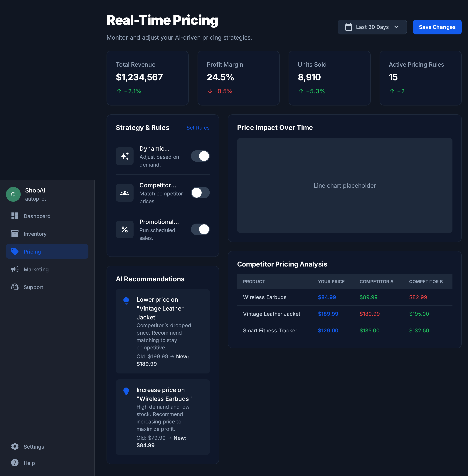Screen dimensions: 468x476
Task: Open the Last 30 Days dropdown
Action: tap(372, 27)
